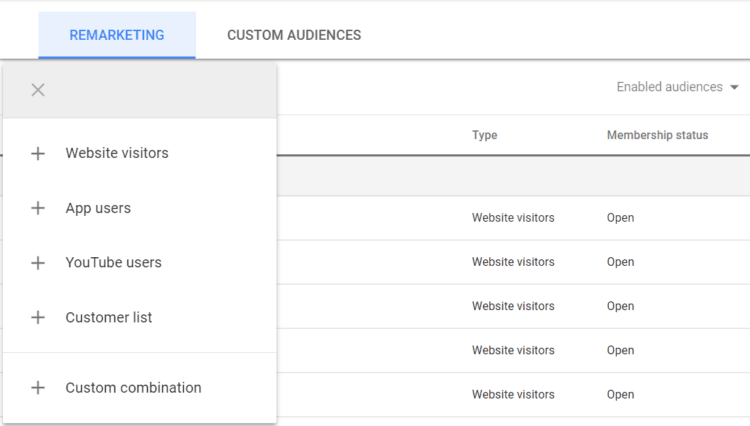Click the plus icon beside Custom combination
Image resolution: width=750 pixels, height=426 pixels.
click(x=38, y=388)
